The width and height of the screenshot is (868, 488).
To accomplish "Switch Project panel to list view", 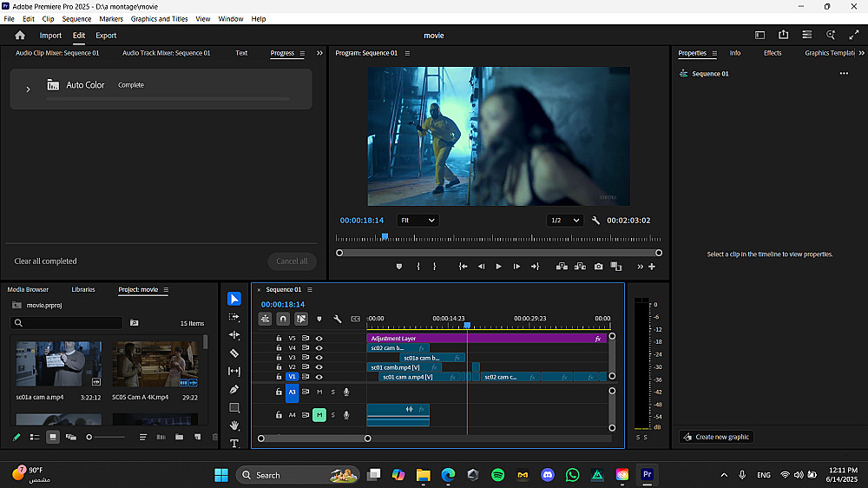I will (x=35, y=437).
